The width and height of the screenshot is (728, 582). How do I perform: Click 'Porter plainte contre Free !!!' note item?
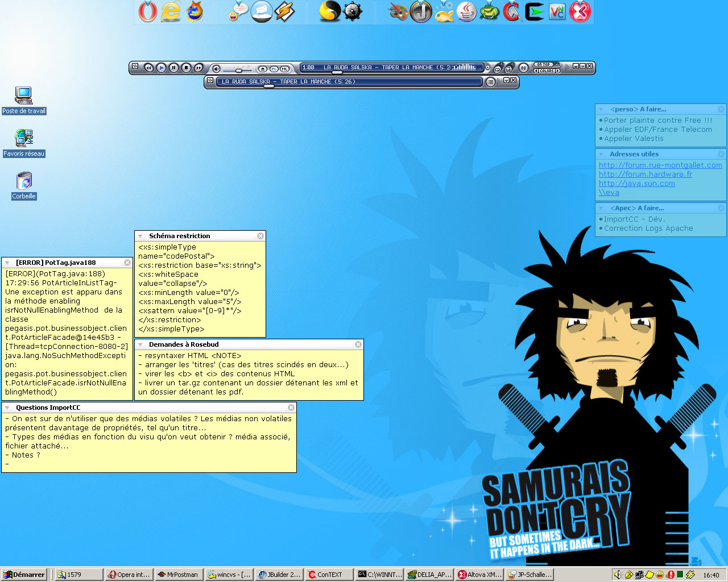coord(658,120)
